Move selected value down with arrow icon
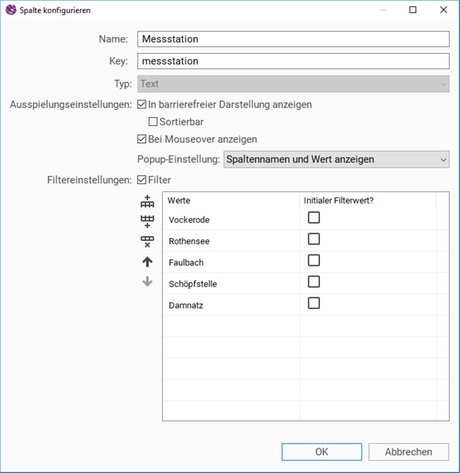The height and width of the screenshot is (473, 460). point(147,282)
